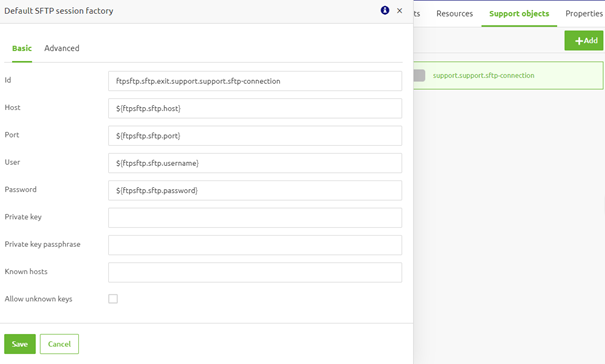Focus the Known hosts field
Image resolution: width=605 pixels, height=364 pixels.
pos(255,273)
